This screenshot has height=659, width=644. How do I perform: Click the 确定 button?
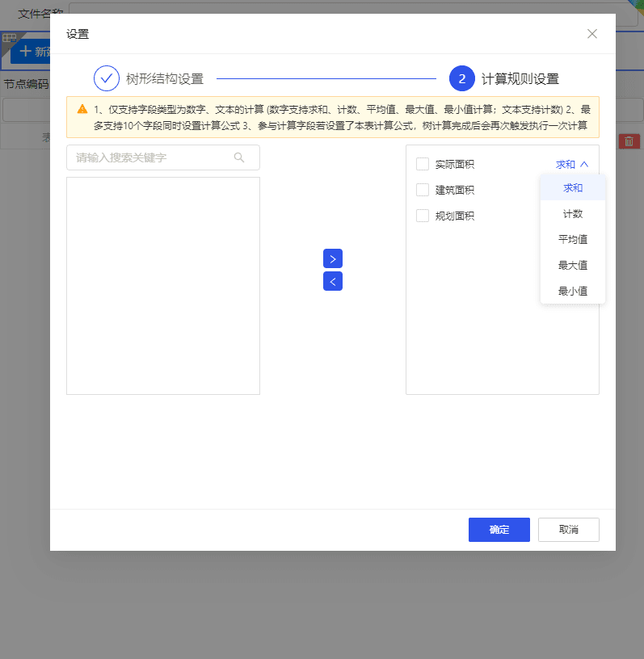[x=499, y=530]
